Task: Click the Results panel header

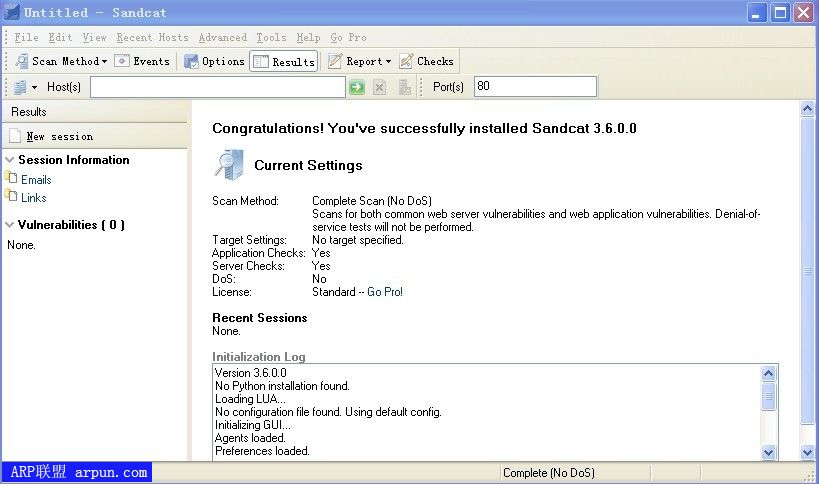Action: 95,112
